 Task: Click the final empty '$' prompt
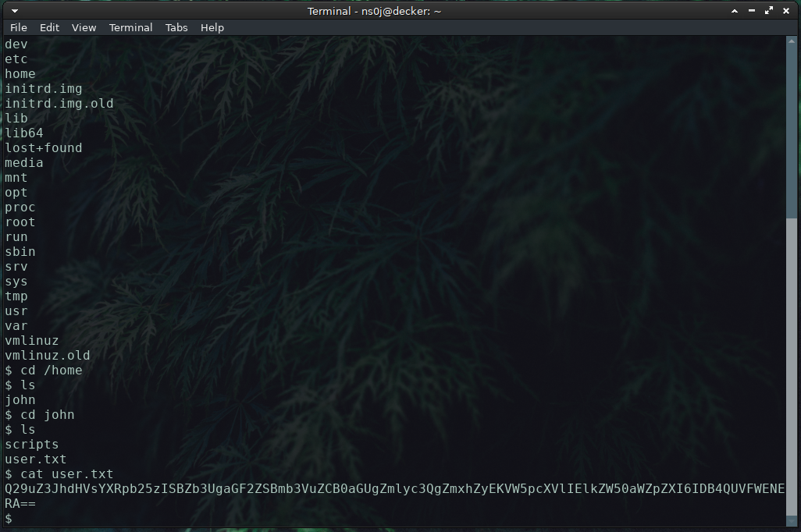[x=8, y=519]
